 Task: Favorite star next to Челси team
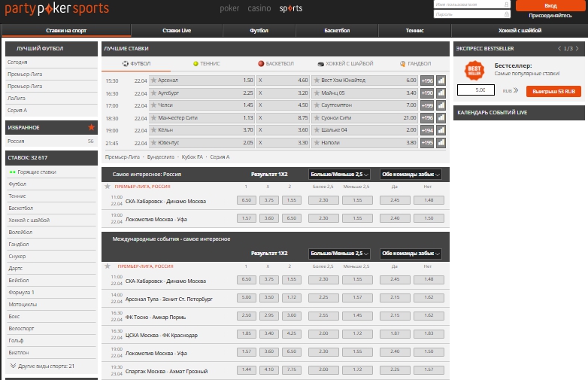tap(153, 105)
